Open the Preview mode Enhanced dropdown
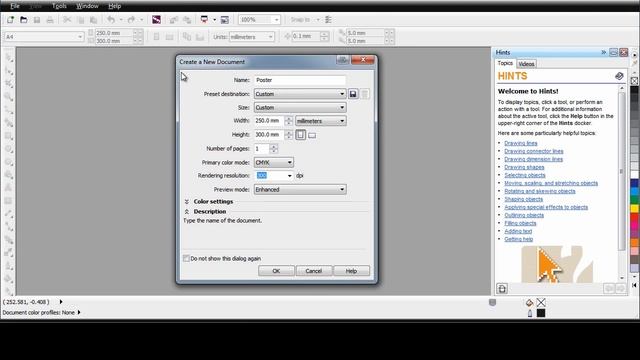 [300, 189]
